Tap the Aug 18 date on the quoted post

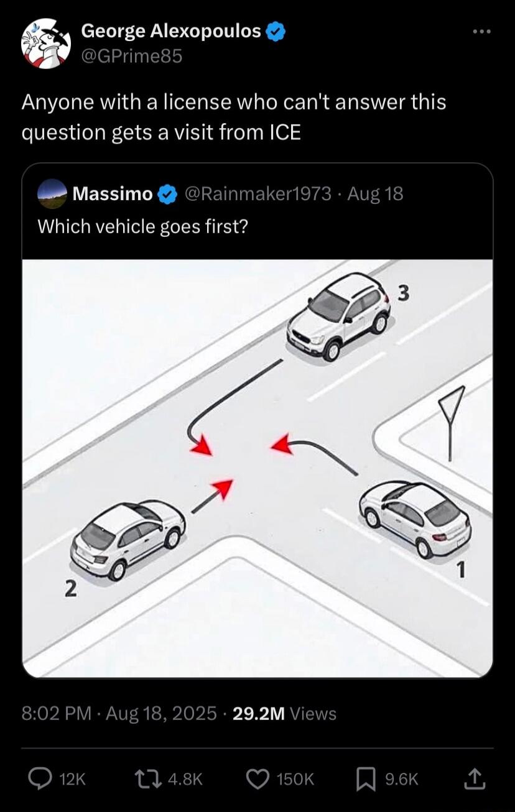click(375, 194)
